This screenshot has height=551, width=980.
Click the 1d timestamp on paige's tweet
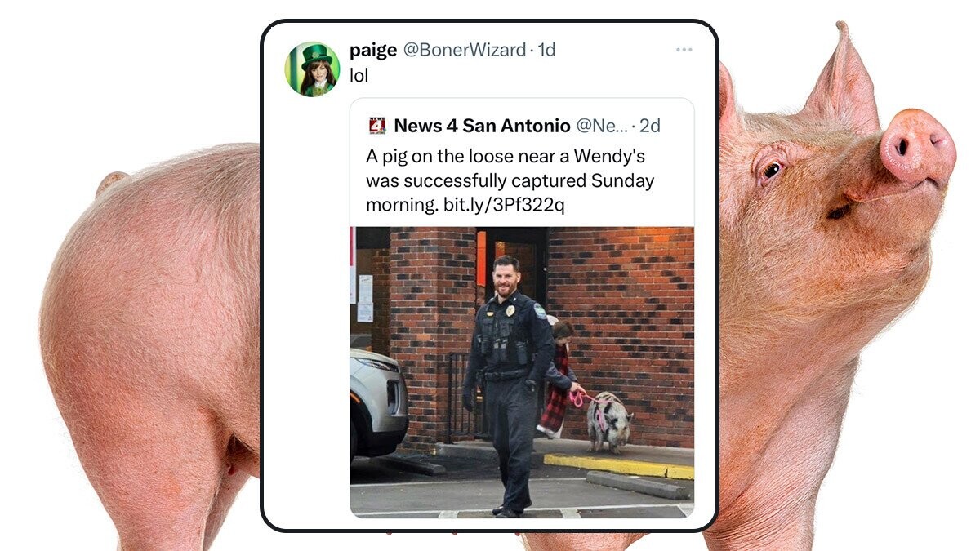coord(546,50)
